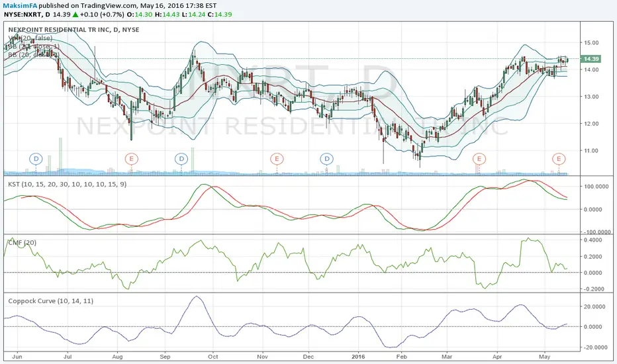Select the NEXPOINT RESIDENTIAL TR INC chart title

[x=73, y=30]
